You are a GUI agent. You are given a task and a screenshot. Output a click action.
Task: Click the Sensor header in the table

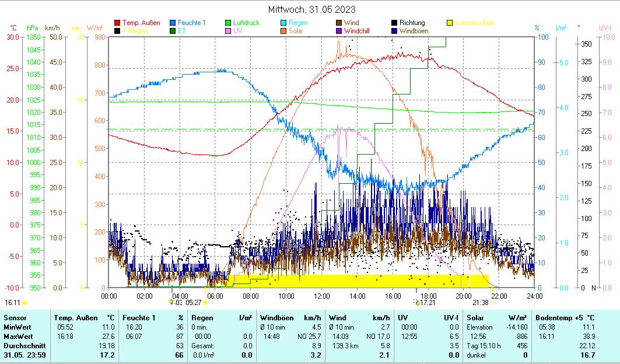pyautogui.click(x=15, y=318)
